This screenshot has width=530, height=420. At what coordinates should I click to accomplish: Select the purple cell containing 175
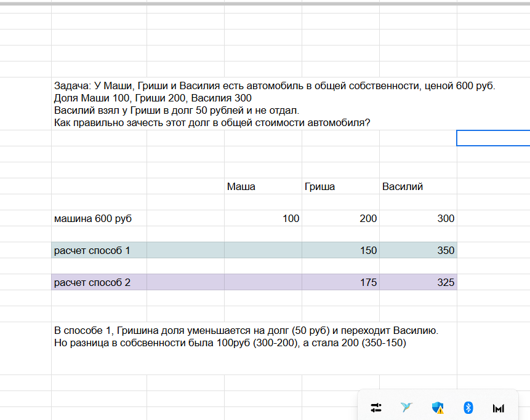pos(340,282)
